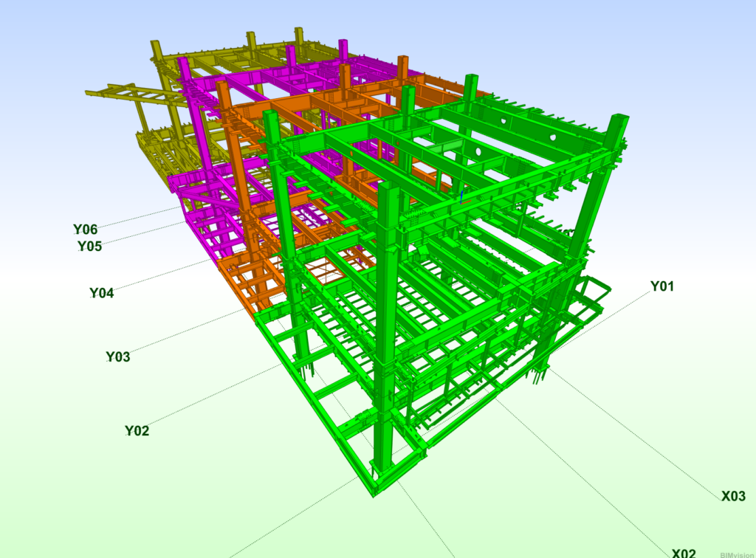This screenshot has height=558, width=756.
Task: Click the X03 grid axis label
Action: click(733, 497)
